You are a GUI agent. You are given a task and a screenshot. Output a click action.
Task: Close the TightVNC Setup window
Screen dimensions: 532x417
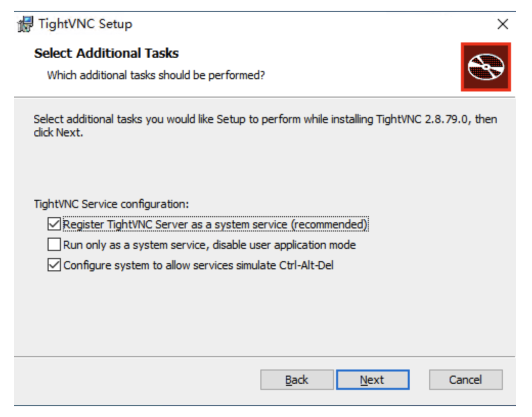(x=502, y=24)
